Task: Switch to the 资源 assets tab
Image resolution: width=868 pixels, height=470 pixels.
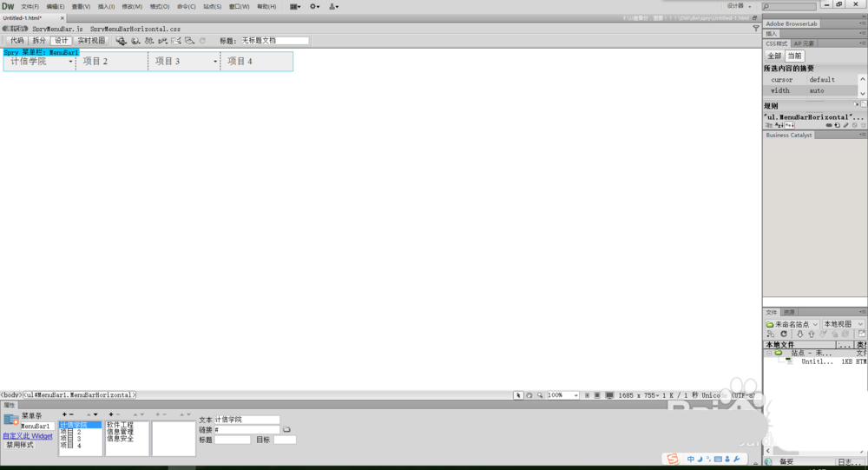Action: [789, 312]
